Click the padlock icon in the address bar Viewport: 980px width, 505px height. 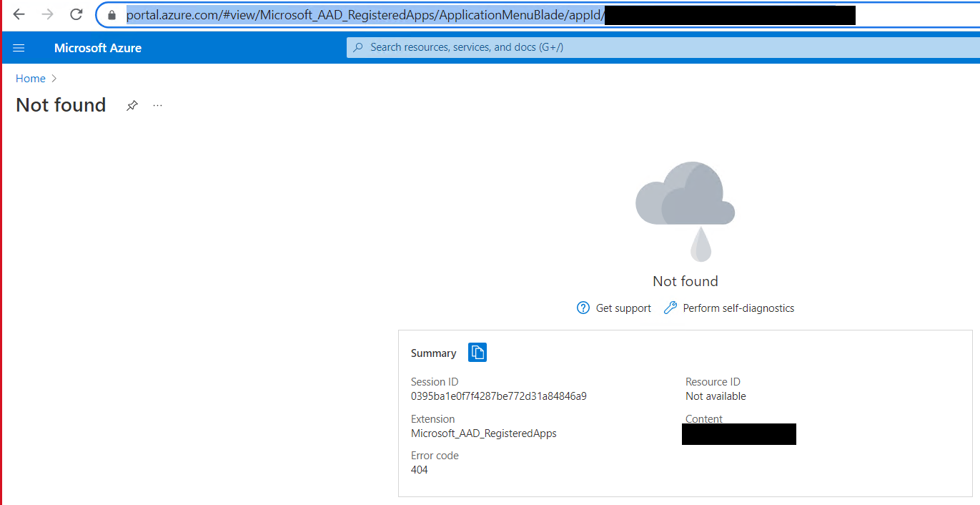(111, 14)
